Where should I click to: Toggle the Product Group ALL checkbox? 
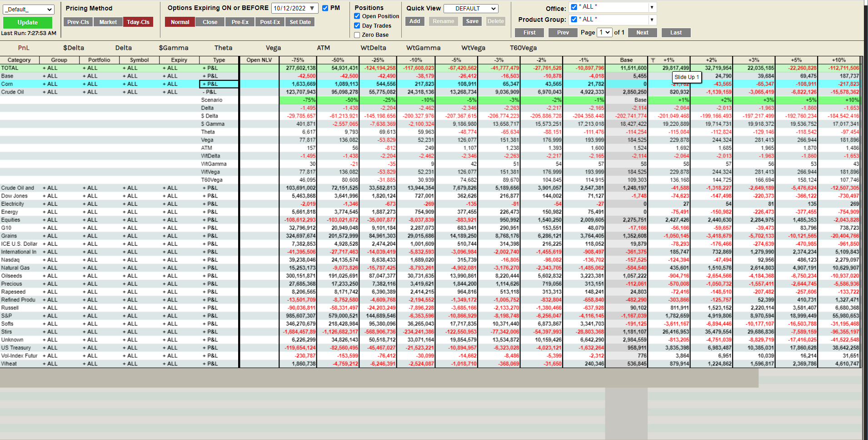tap(574, 19)
